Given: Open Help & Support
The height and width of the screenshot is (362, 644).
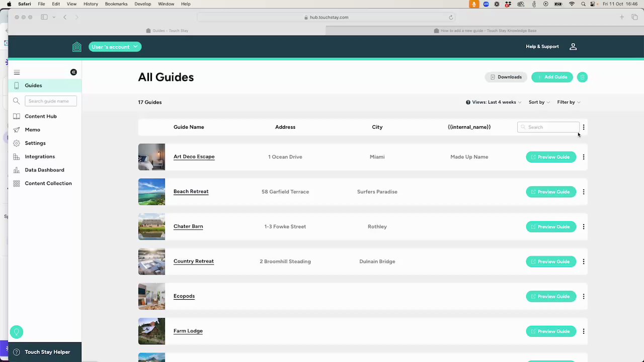Looking at the screenshot, I should click(542, 47).
